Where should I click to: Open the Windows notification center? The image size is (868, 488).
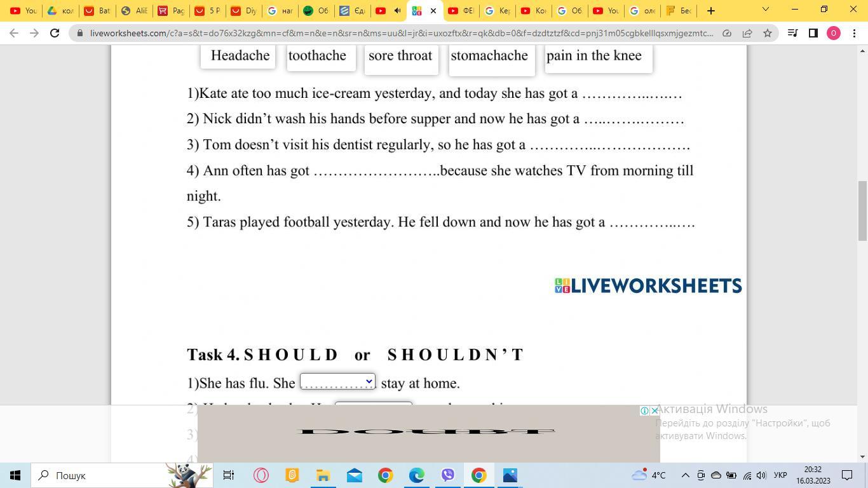point(847,475)
